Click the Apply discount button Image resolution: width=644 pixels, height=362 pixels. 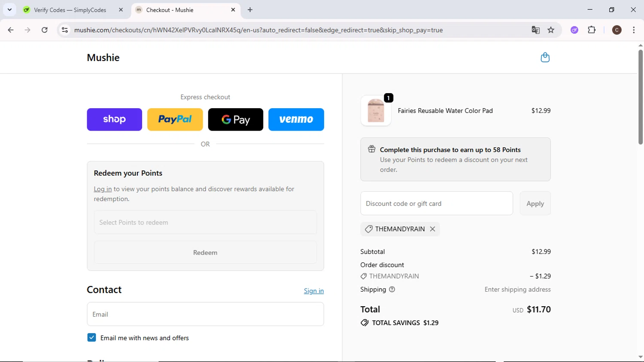point(535,203)
